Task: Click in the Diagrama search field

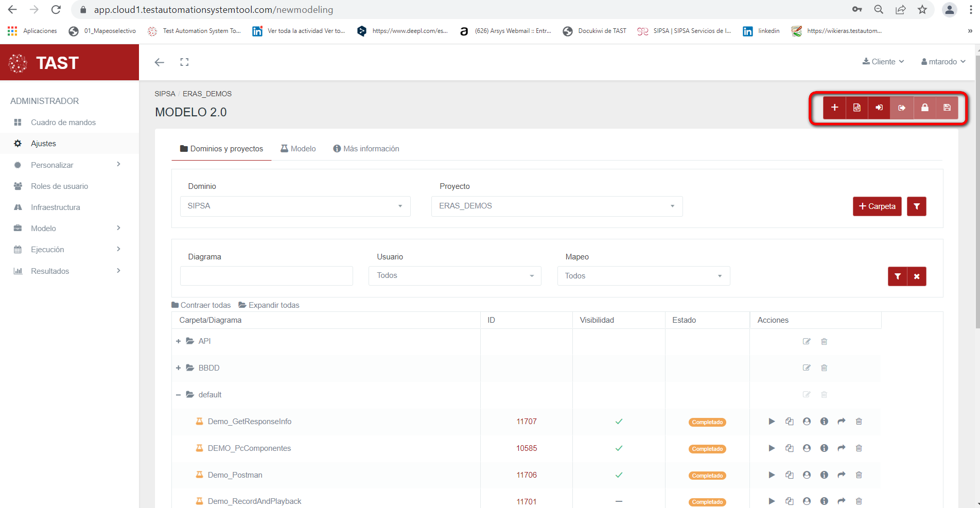Action: click(x=266, y=276)
